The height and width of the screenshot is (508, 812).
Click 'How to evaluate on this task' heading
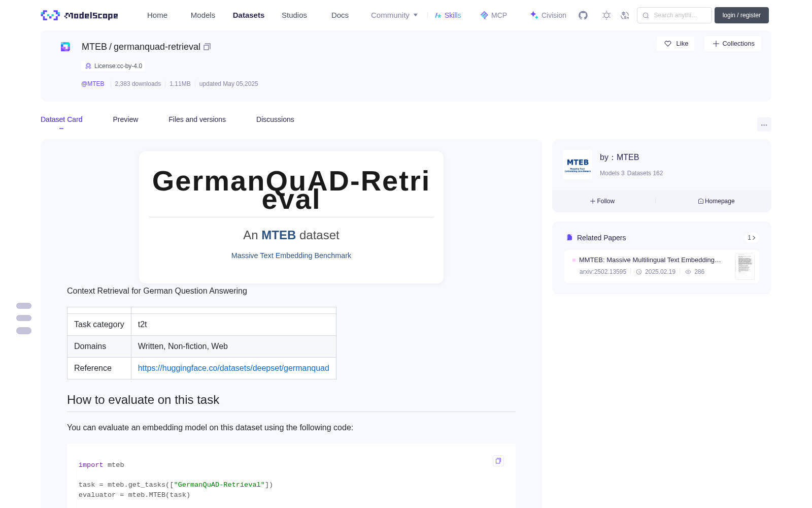tap(143, 400)
